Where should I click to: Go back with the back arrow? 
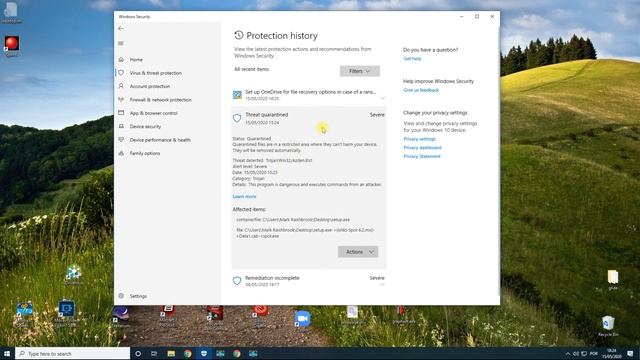click(121, 29)
